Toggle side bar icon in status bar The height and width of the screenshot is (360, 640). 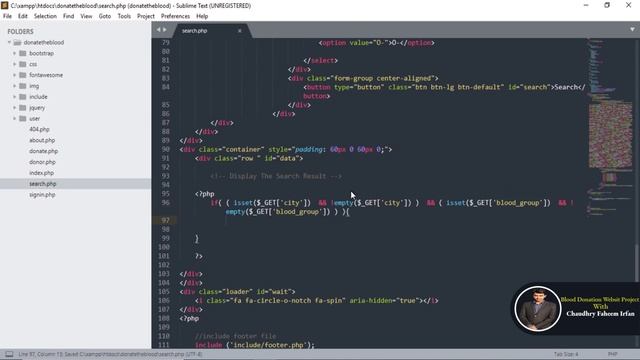9,354
